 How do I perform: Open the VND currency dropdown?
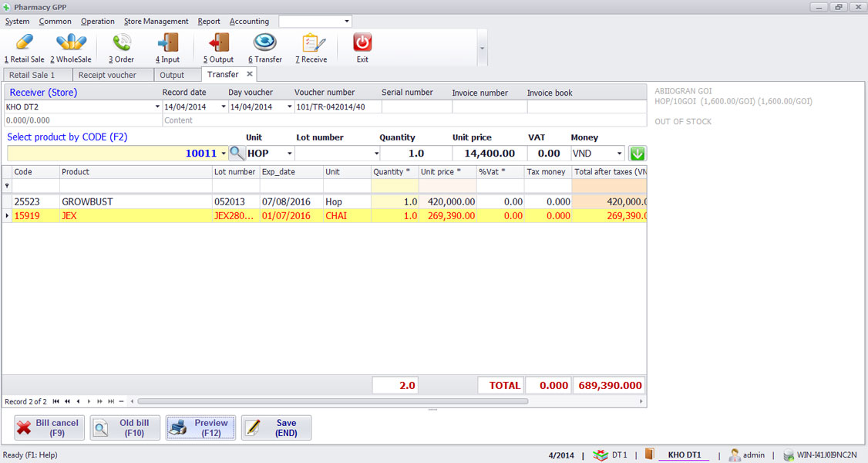click(x=619, y=153)
